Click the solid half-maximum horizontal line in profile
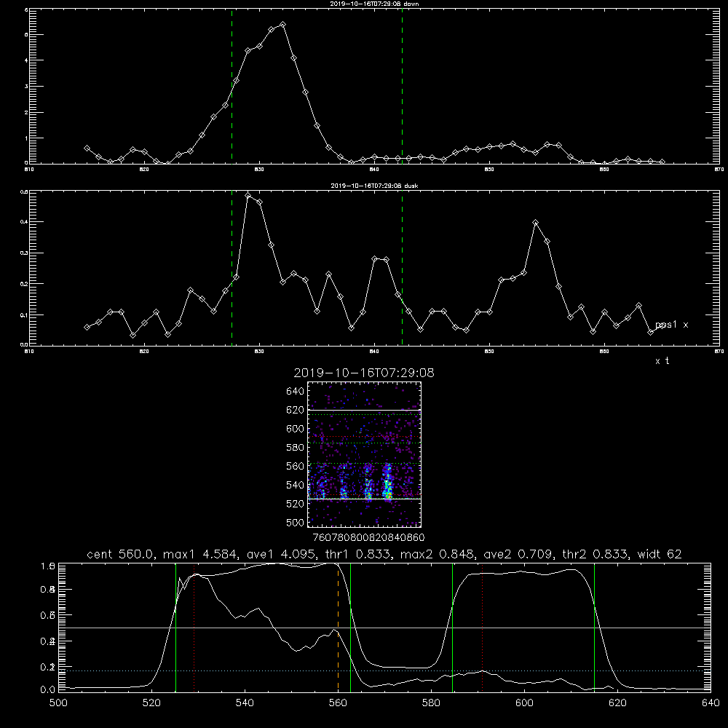Screen dimensions: 728x728 (384, 628)
